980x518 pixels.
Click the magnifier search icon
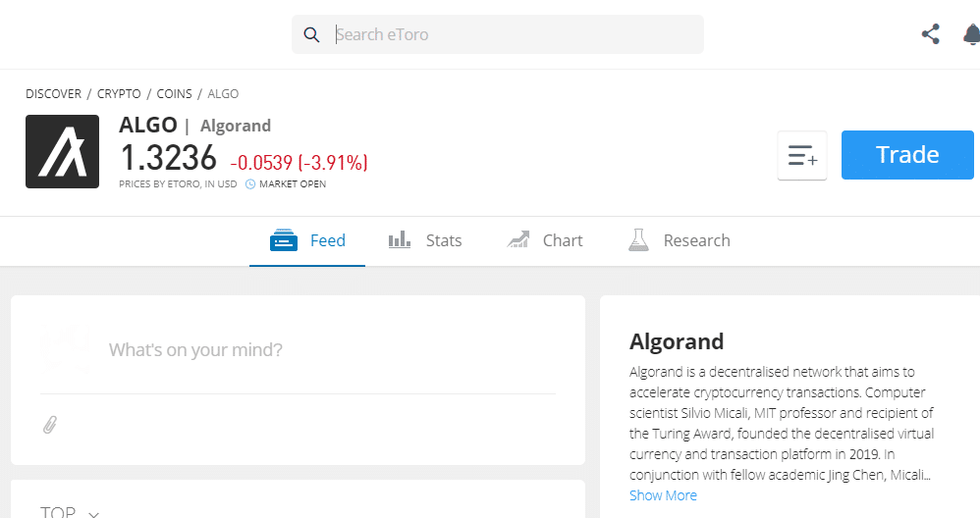pos(311,34)
